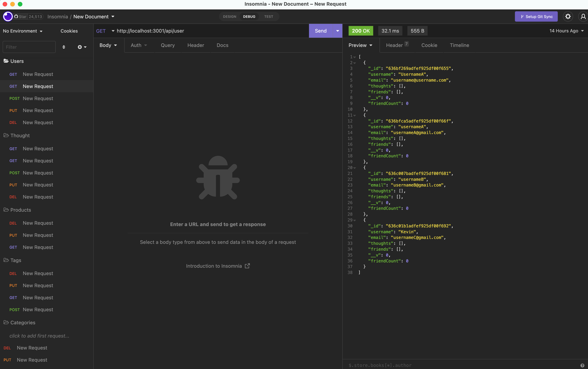Click the Insomnia logo top left
The width and height of the screenshot is (588, 369).
point(8,16)
